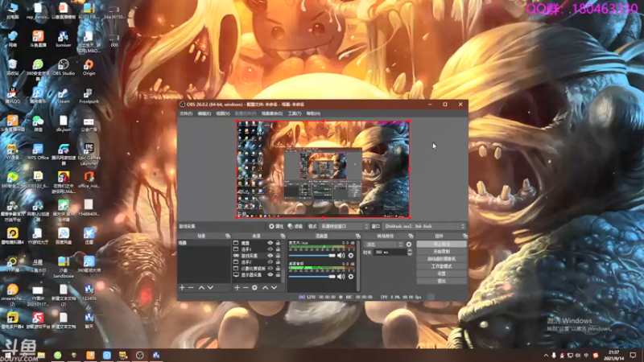Pop out the 转场特效 dock panel
The image size is (644, 362).
coord(411,236)
